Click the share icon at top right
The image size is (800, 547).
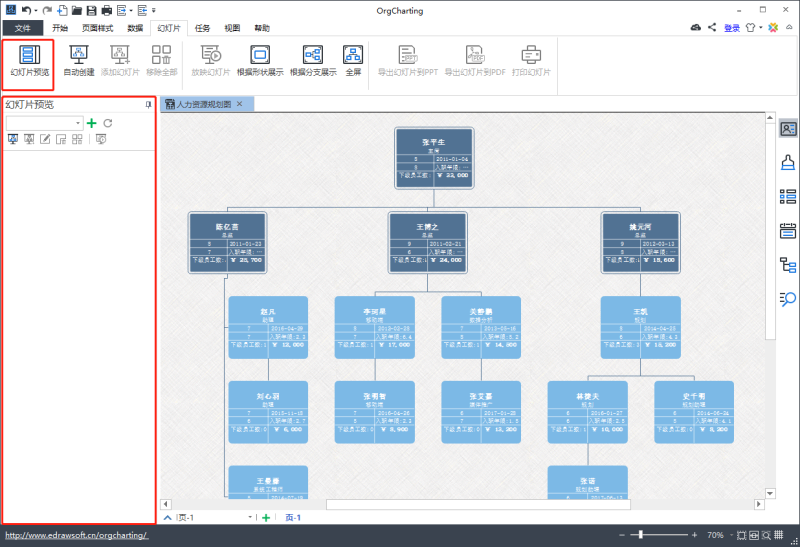(x=712, y=28)
